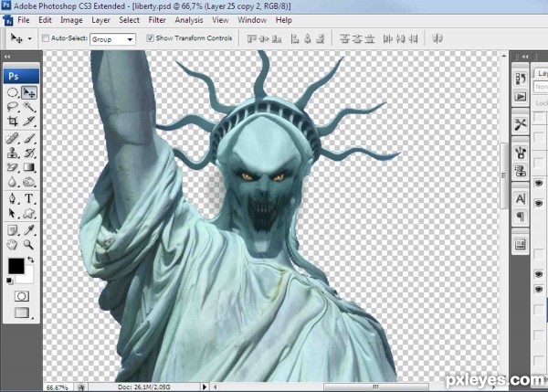Select the History Brush tool
This screenshot has width=548, height=392.
point(28,153)
